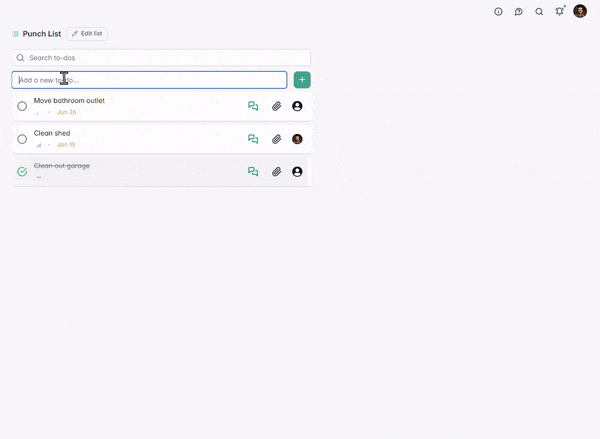Open the Clean shed to-do title
600x439 pixels.
point(52,133)
